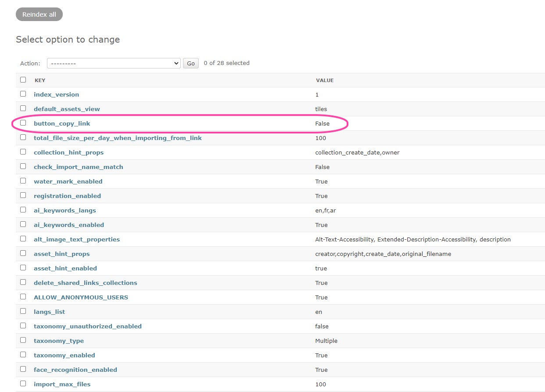The height and width of the screenshot is (392, 545).
Task: Select the taxonomy_enabled checkbox
Action: (x=23, y=355)
